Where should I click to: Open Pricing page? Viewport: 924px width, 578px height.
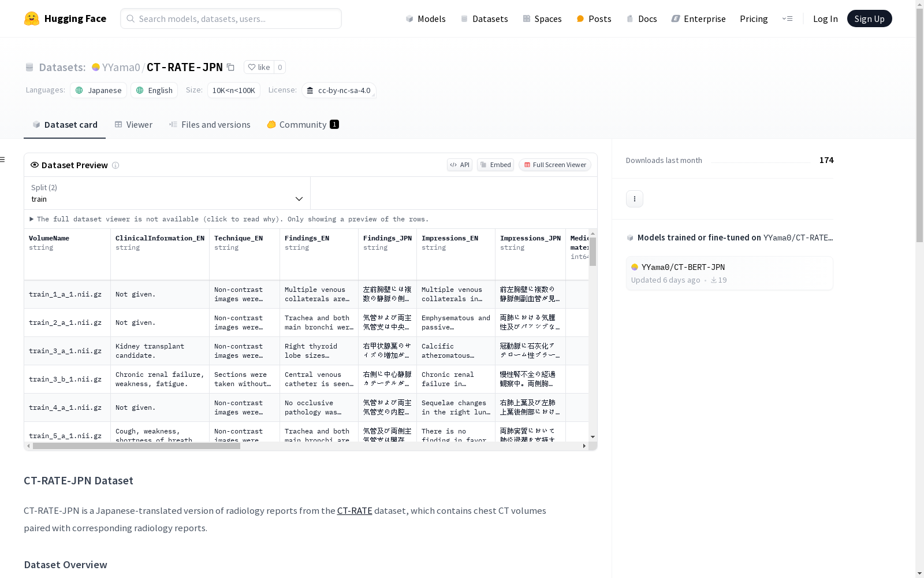tap(754, 18)
